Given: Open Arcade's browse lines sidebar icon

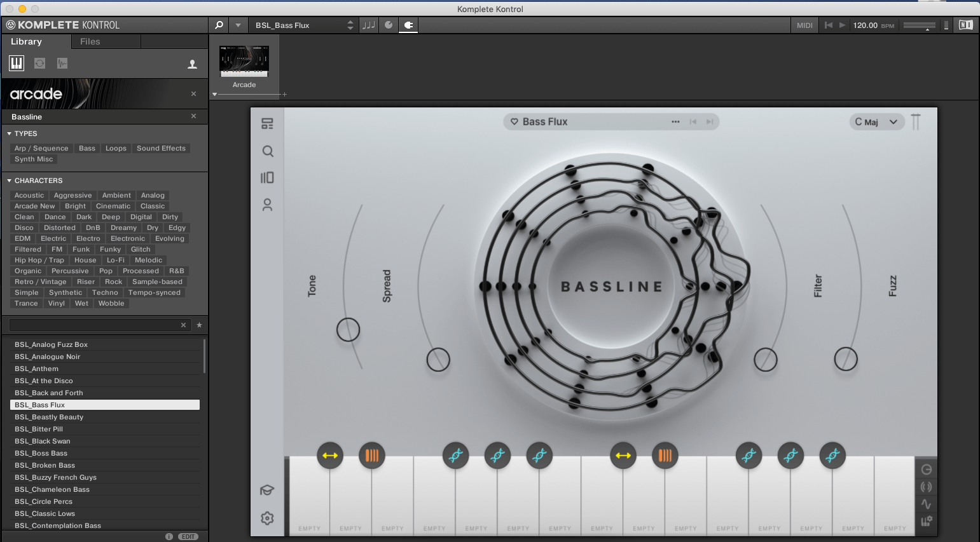Looking at the screenshot, I should (267, 123).
